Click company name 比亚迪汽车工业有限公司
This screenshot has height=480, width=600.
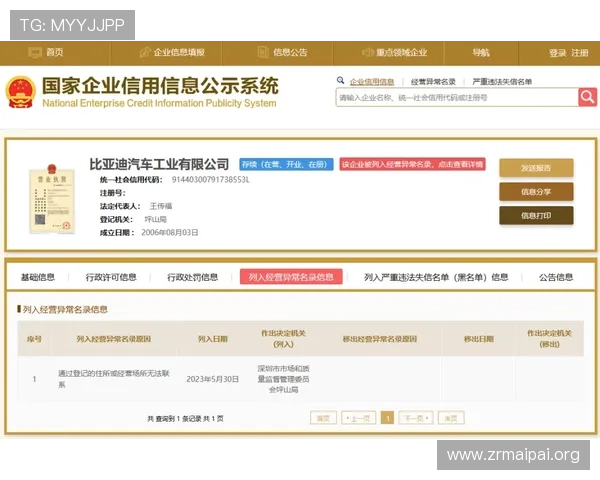tap(159, 164)
